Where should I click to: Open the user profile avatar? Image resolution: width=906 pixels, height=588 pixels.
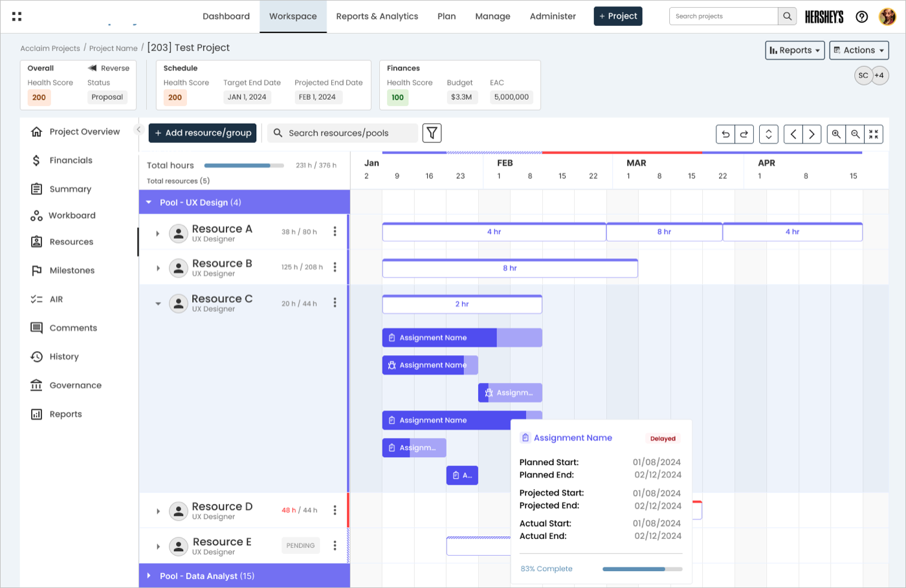click(887, 17)
